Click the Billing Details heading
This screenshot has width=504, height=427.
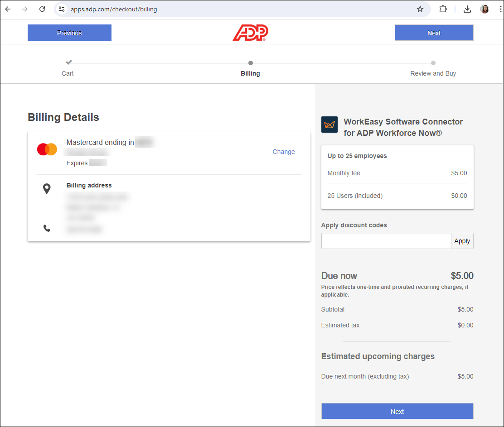pyautogui.click(x=63, y=117)
